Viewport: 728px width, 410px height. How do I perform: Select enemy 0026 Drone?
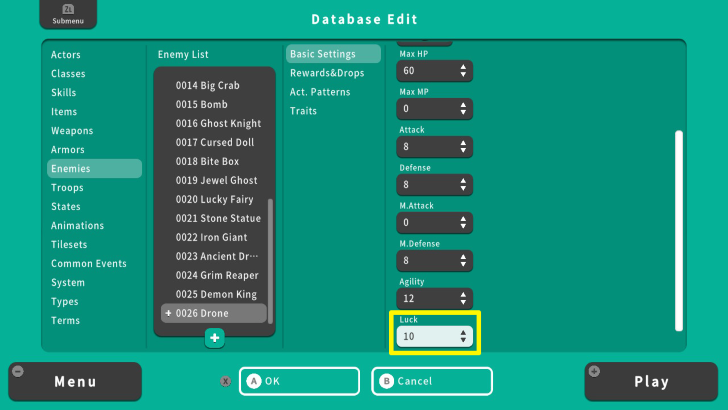[214, 313]
